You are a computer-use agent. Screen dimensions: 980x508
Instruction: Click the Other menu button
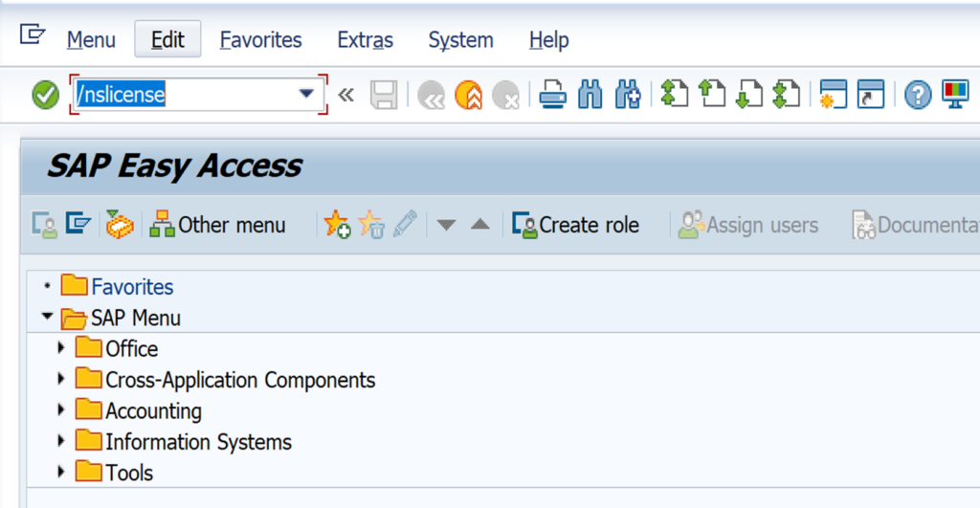[x=217, y=225]
